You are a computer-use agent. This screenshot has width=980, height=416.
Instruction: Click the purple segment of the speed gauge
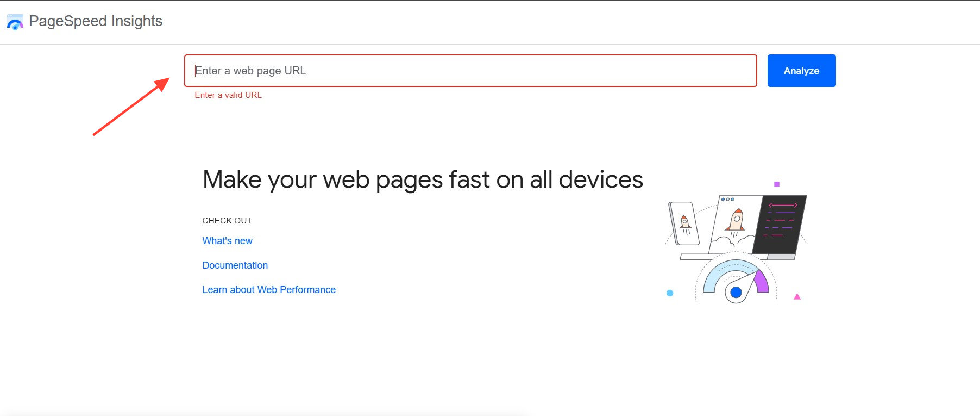762,282
